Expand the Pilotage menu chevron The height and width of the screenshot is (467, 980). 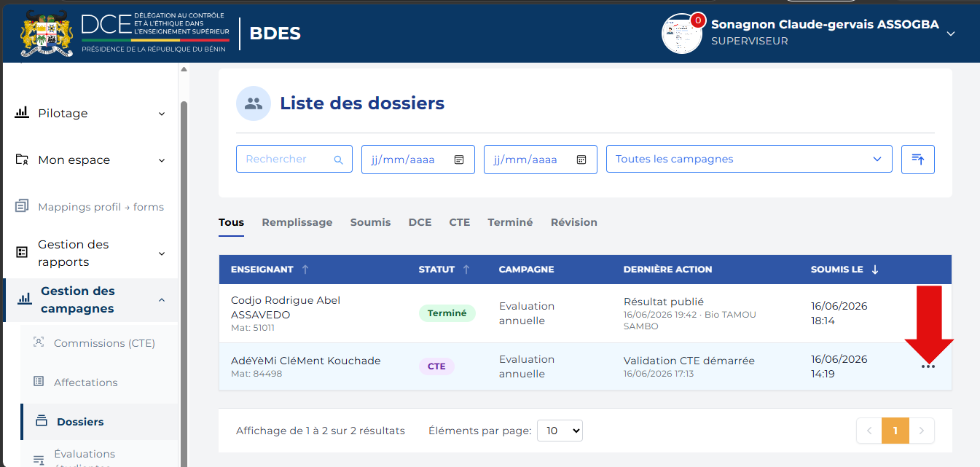point(162,114)
